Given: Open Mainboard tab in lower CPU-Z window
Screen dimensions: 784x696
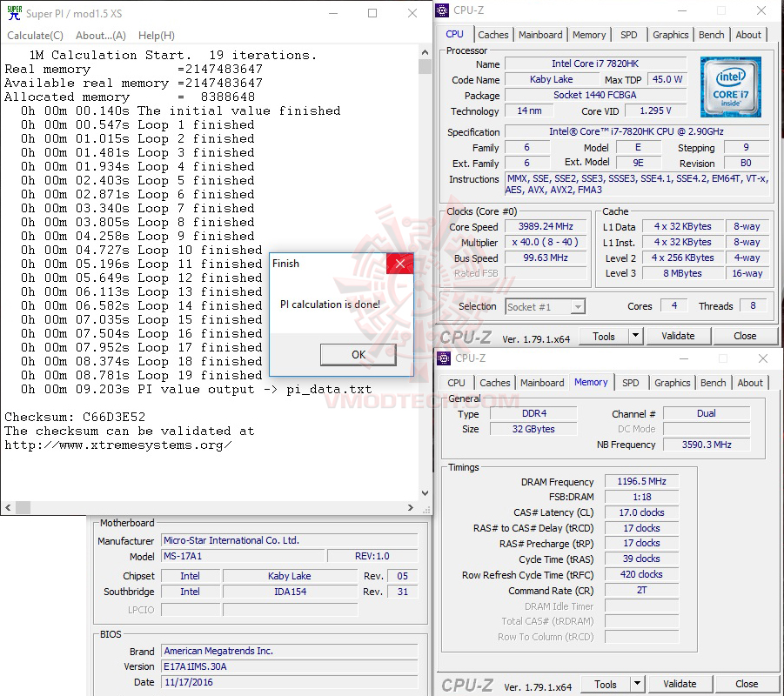Looking at the screenshot, I should coord(542,383).
